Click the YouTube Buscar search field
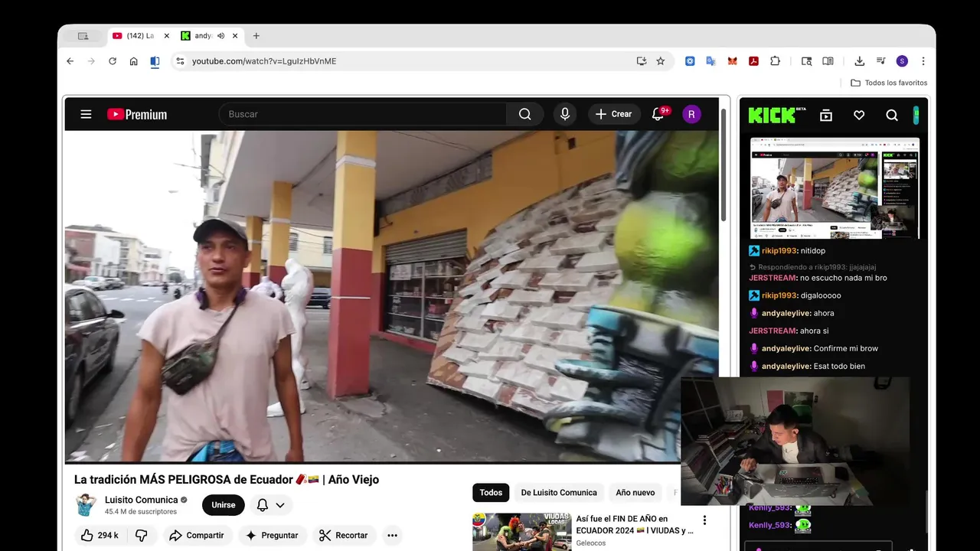 [x=362, y=114]
